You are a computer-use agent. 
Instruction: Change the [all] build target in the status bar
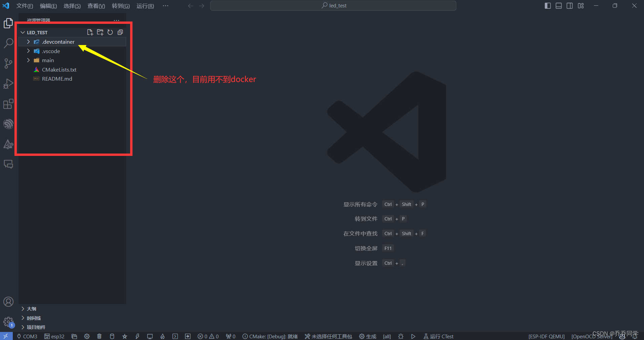click(387, 336)
